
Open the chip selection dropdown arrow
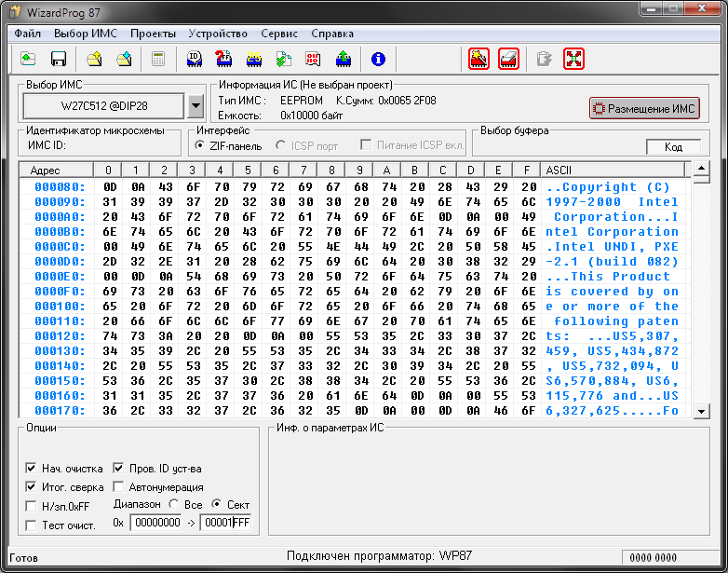(195, 106)
